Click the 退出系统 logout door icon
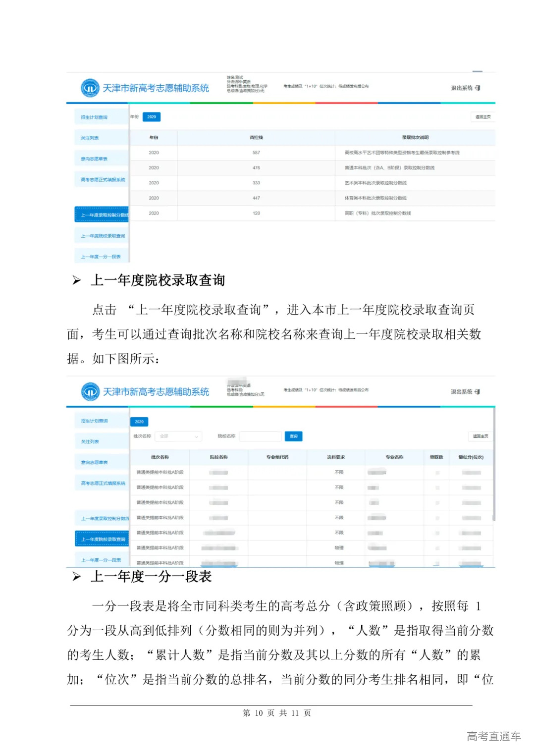The width and height of the screenshot is (535, 756). [x=477, y=87]
